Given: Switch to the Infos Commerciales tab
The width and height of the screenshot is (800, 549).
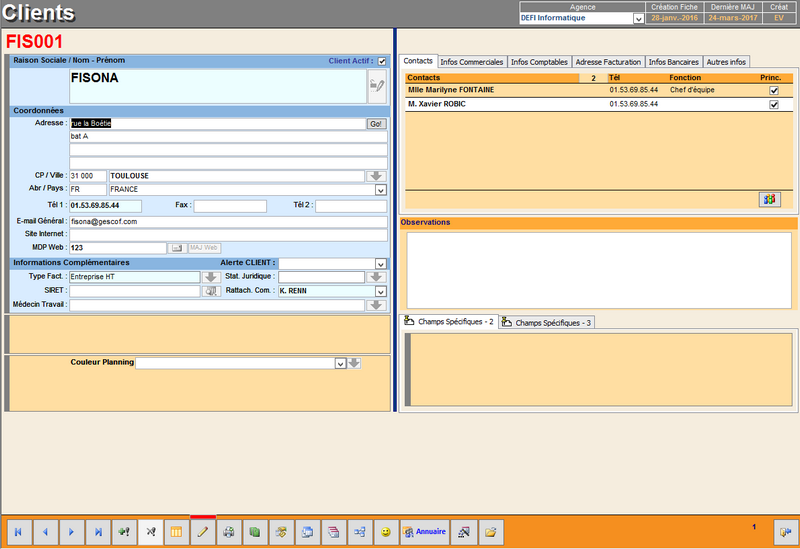Looking at the screenshot, I should 472,62.
